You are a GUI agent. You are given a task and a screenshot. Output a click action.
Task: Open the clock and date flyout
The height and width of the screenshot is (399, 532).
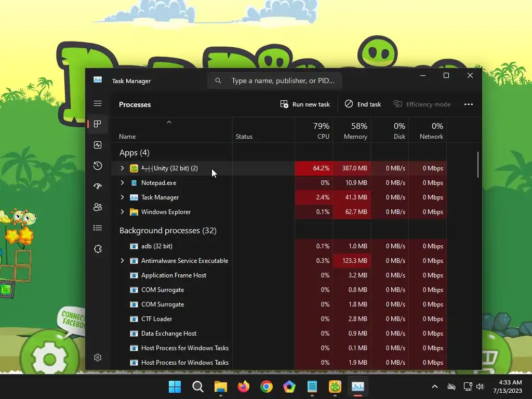(508, 387)
